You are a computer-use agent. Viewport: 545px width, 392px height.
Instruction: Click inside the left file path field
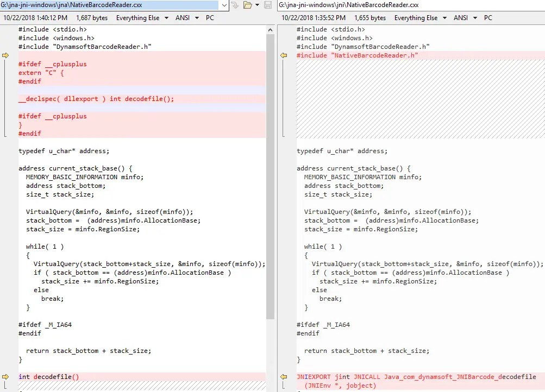109,5
